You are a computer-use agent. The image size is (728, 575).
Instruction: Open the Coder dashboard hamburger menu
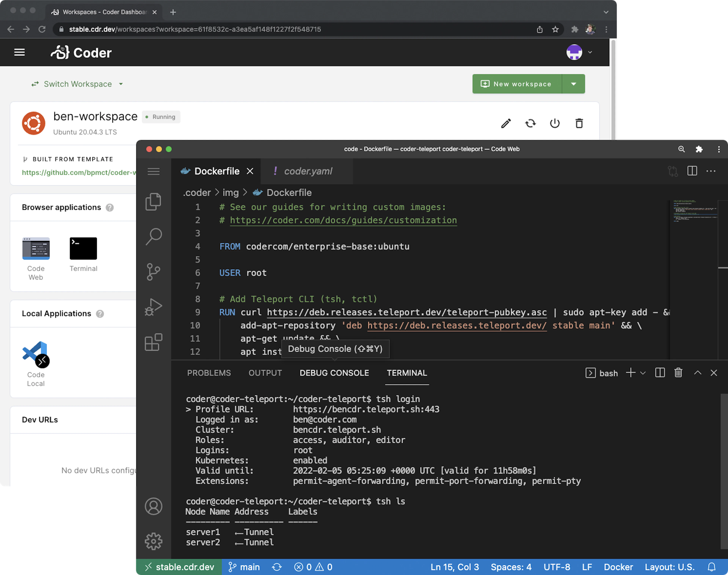pos(20,52)
